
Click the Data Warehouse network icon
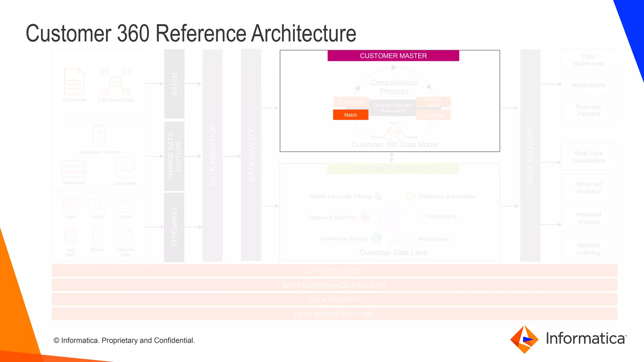click(x=115, y=81)
